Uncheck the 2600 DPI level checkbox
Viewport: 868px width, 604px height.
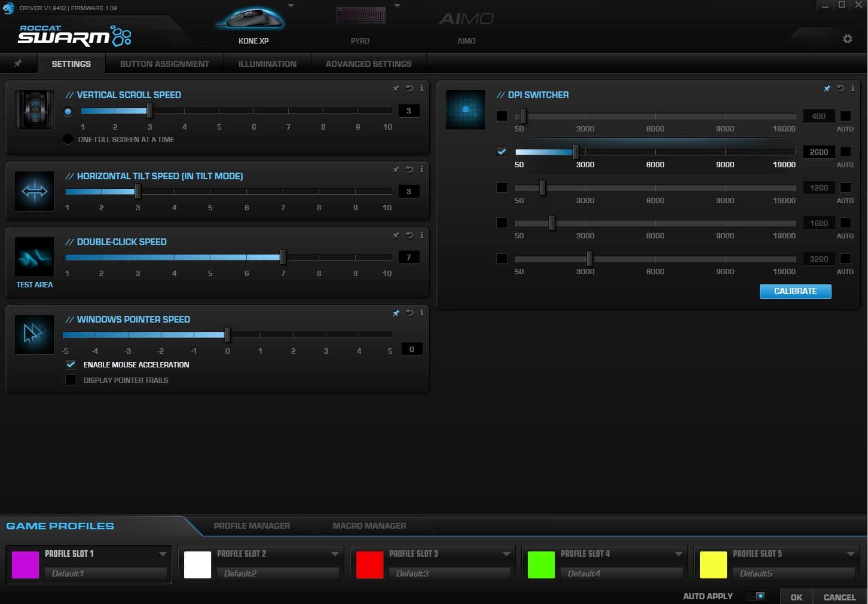(502, 152)
